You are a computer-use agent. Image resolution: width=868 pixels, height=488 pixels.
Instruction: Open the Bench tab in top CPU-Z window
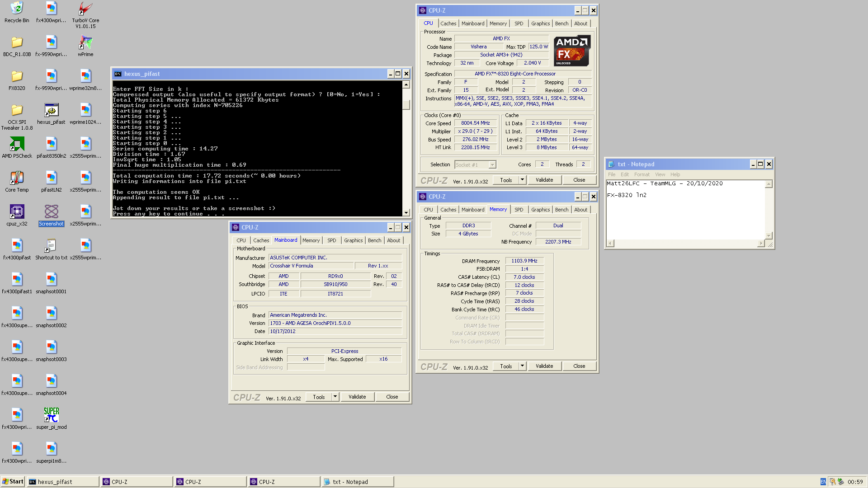pyautogui.click(x=561, y=23)
